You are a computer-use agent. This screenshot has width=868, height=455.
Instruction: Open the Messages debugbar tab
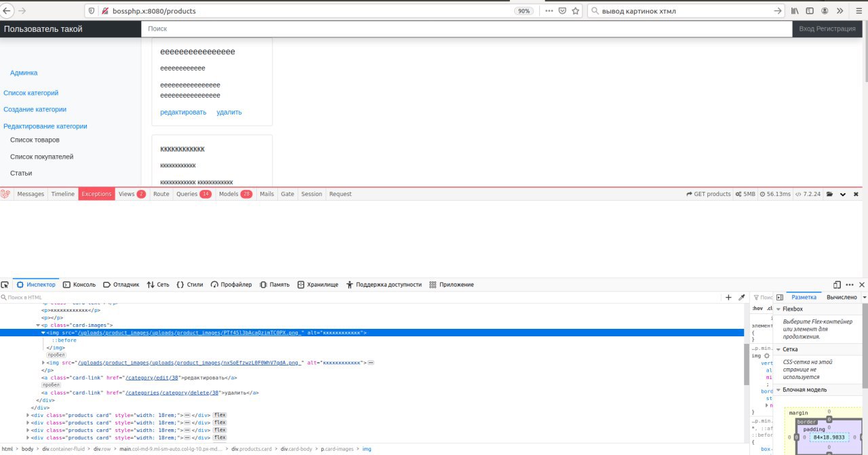click(31, 194)
